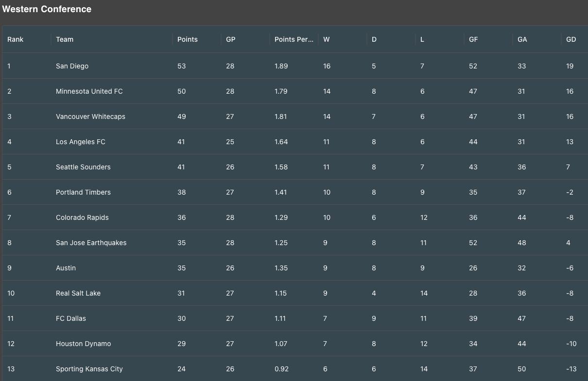588x381 pixels.
Task: Select Los Angeles FC team name
Action: [x=81, y=142]
